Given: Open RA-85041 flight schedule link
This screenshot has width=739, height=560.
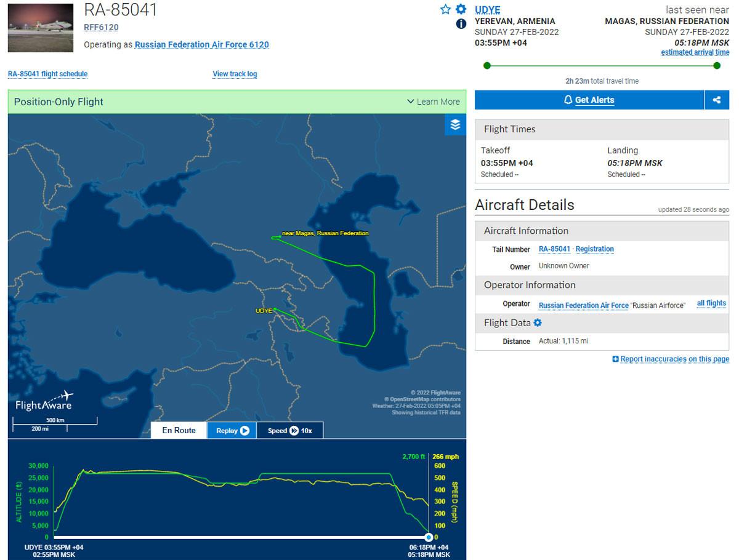Looking at the screenshot, I should (x=47, y=74).
